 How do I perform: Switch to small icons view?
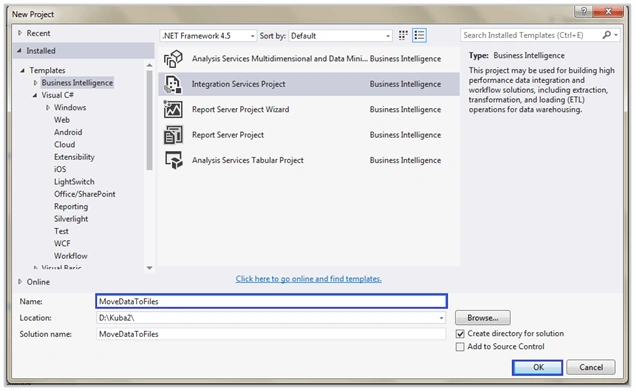click(403, 36)
